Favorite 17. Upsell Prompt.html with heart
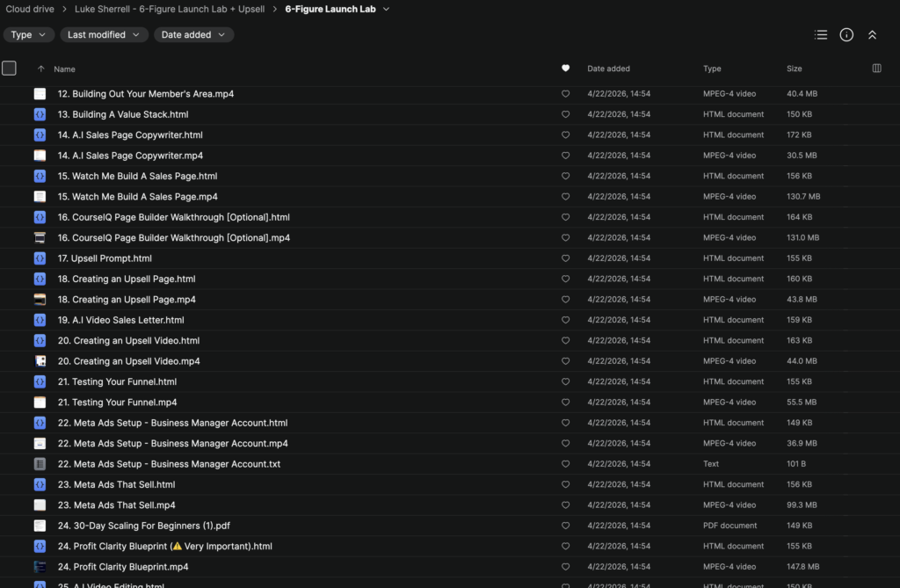The width and height of the screenshot is (900, 588). tap(565, 258)
